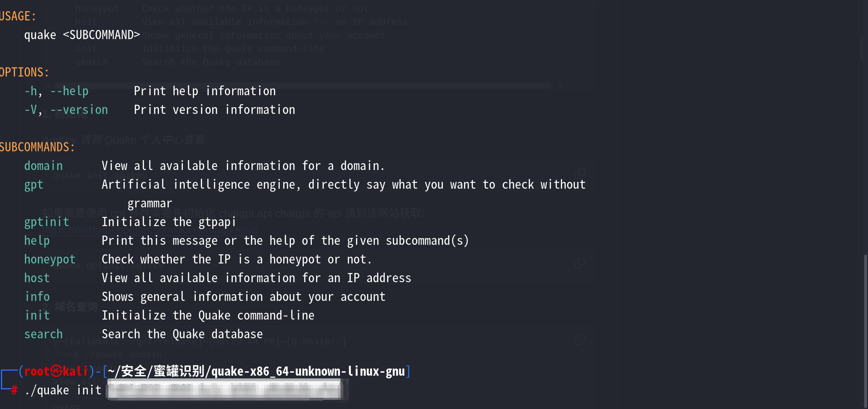
Task: Click the 'domain' subcommand text
Action: coord(44,166)
